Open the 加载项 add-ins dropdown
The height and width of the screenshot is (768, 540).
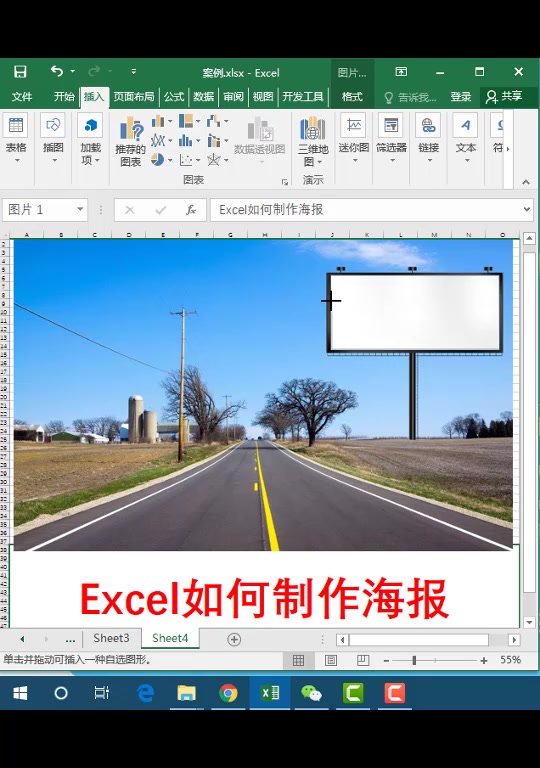coord(90,140)
